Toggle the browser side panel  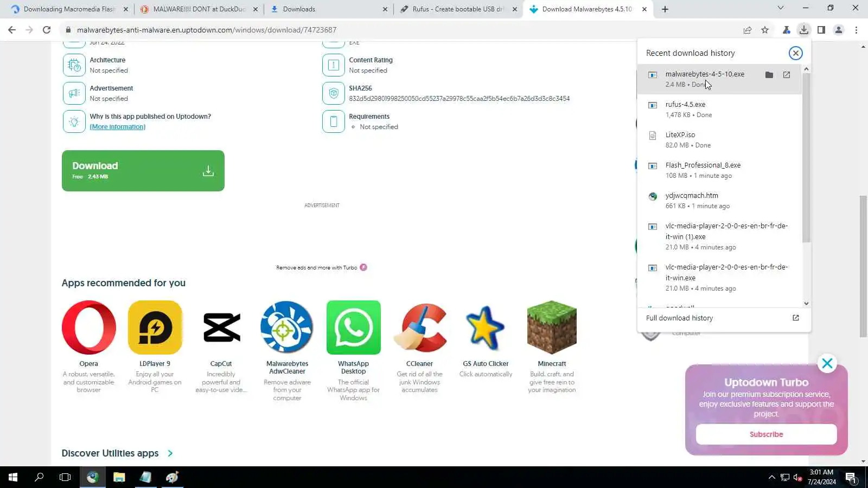[821, 30]
